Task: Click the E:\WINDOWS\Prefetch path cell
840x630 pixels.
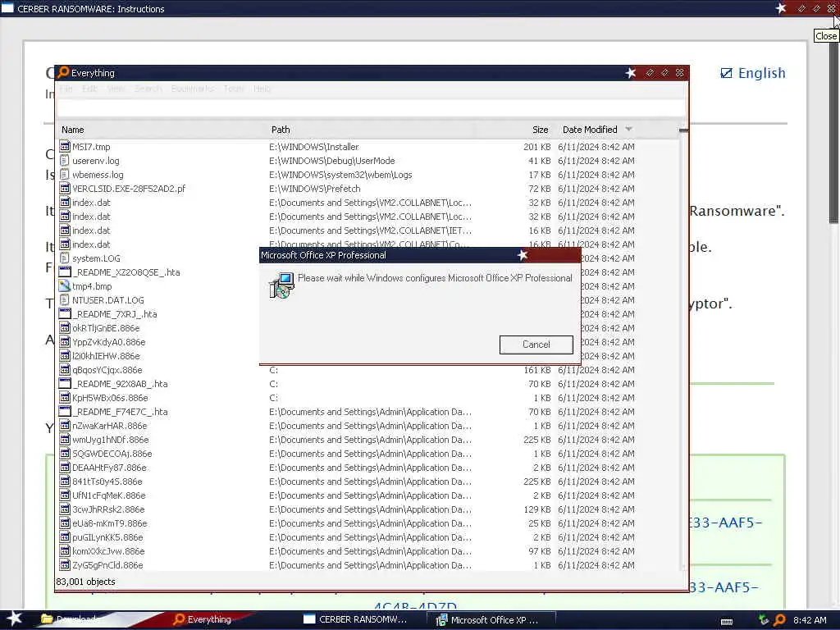Action: point(314,189)
